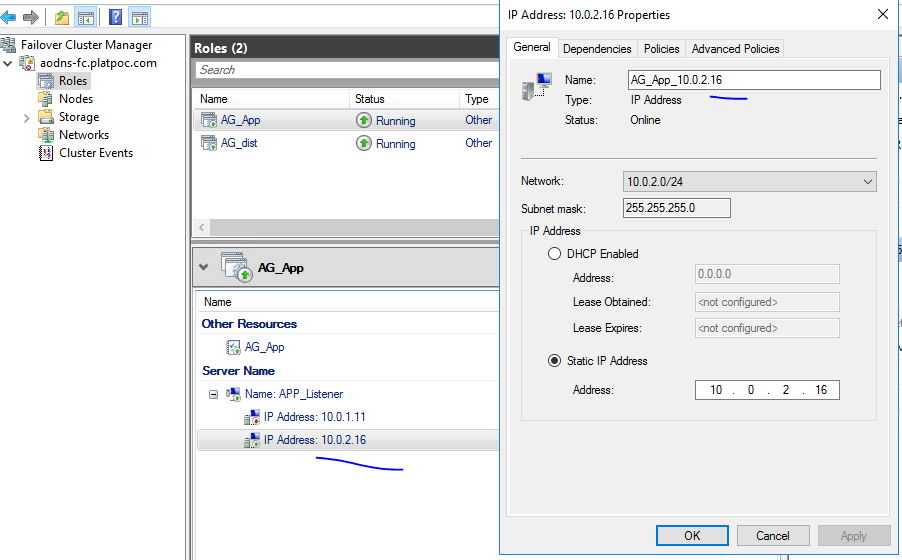Click the Running status icon for AG_dist
Image resolution: width=902 pixels, height=560 pixels.
pyautogui.click(x=364, y=143)
